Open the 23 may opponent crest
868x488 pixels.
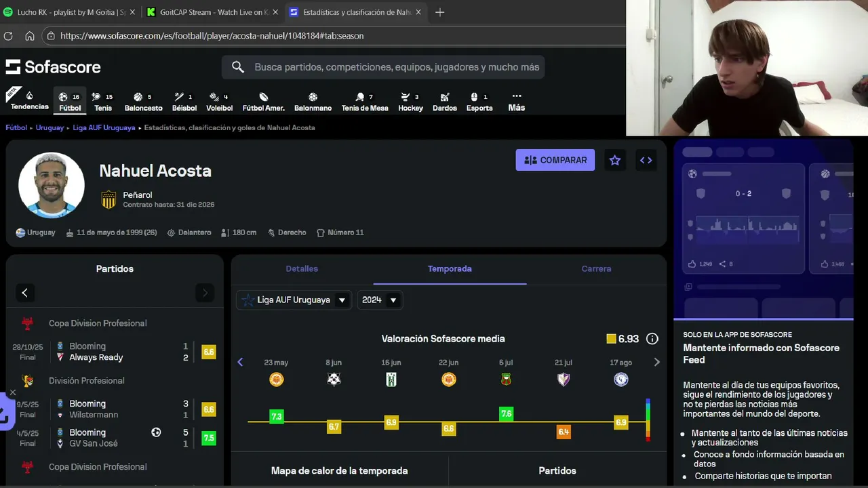[276, 380]
